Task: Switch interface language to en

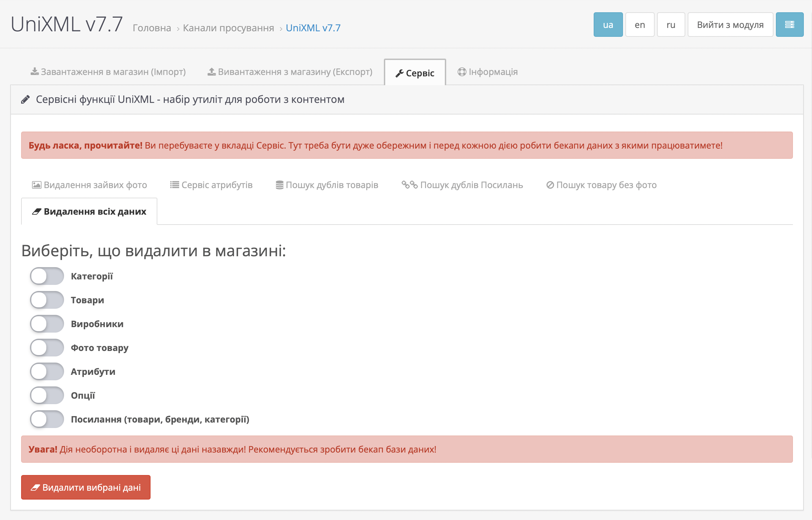Action: pyautogui.click(x=640, y=25)
